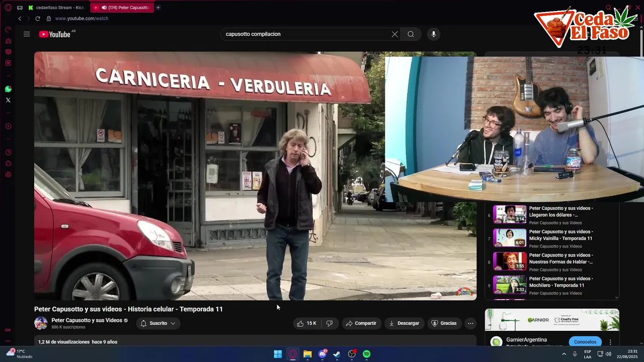This screenshot has height=362, width=644.
Task: Open History clock in the sidebar
Action: 8,152
